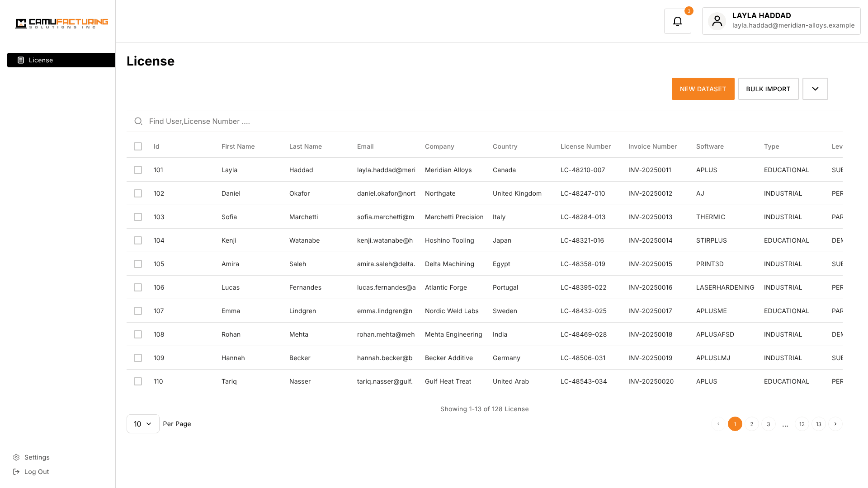868x488 pixels.
Task: Select the checkbox for Sofia Marchetti
Action: click(x=138, y=217)
